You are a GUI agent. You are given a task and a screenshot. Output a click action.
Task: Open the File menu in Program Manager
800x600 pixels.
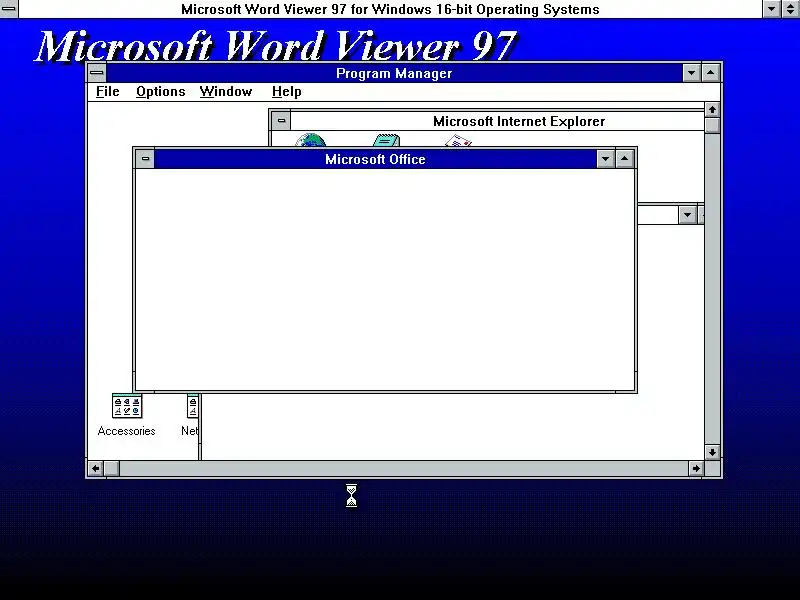[108, 92]
